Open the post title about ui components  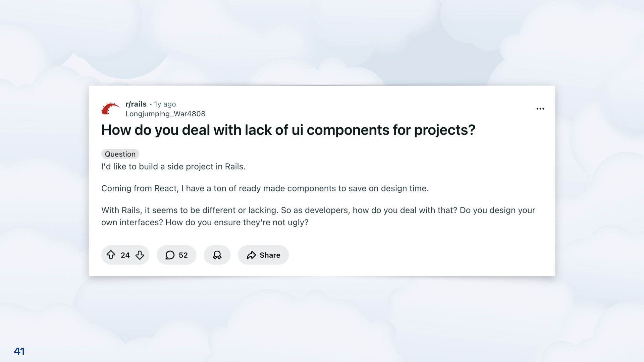tap(288, 130)
